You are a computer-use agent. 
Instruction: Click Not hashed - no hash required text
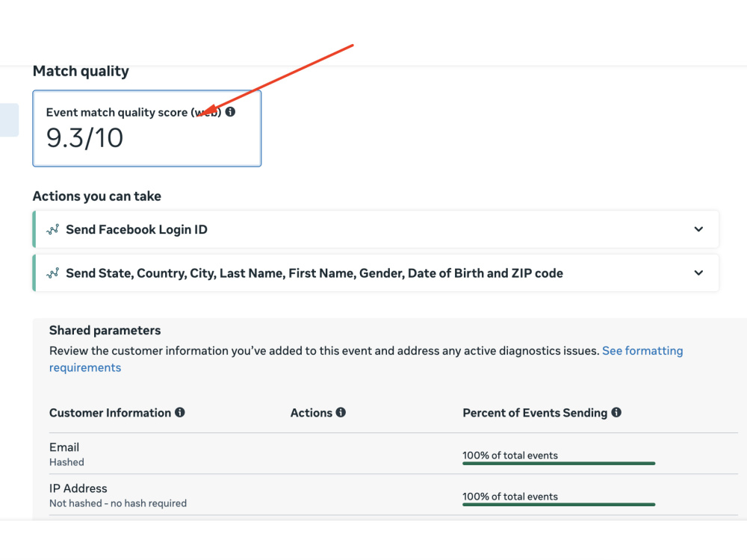pyautogui.click(x=118, y=503)
